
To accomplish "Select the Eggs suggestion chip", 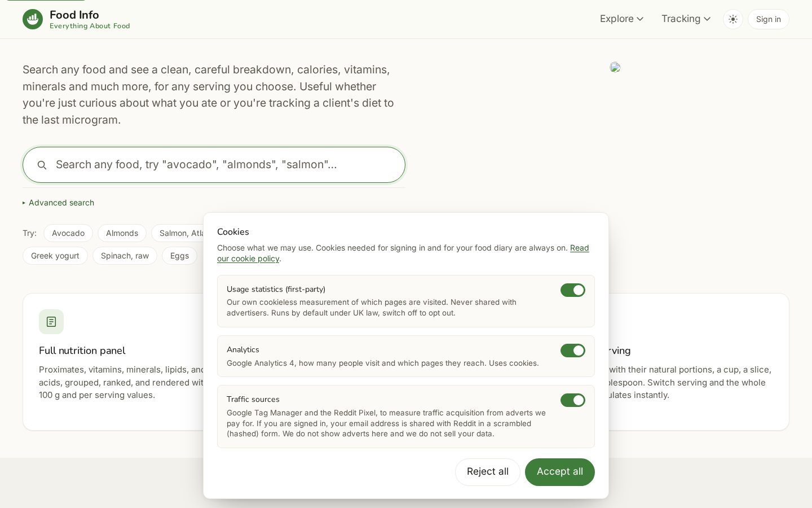I will coord(179,256).
